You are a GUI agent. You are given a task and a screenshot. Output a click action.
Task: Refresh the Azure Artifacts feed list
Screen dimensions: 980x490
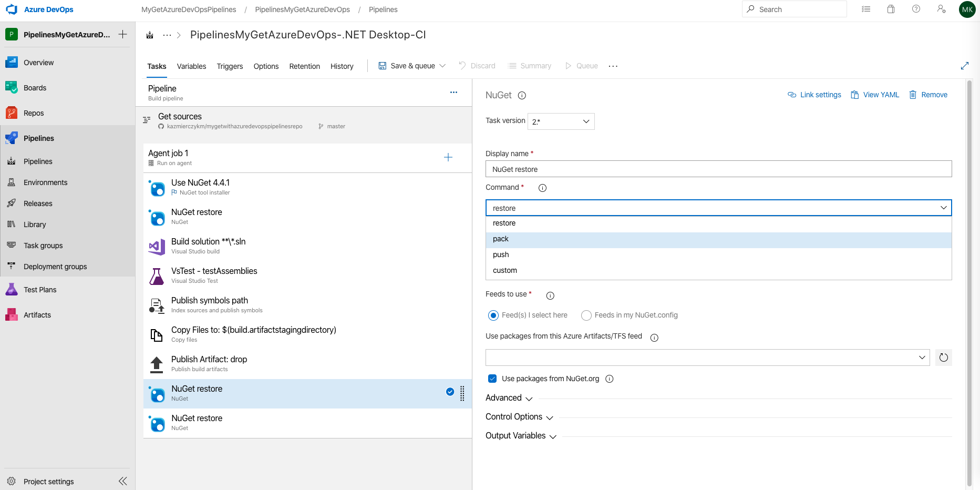click(944, 358)
